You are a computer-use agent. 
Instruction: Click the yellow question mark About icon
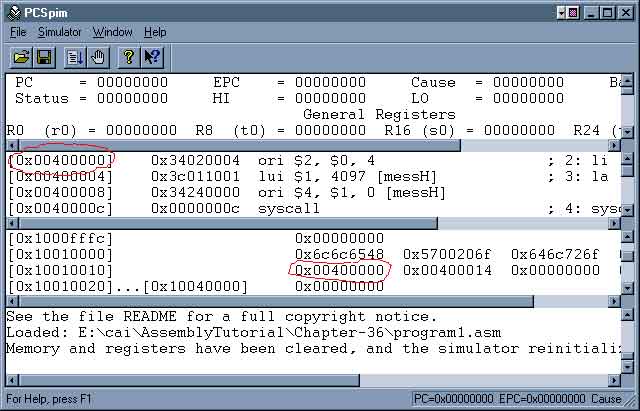tap(128, 57)
